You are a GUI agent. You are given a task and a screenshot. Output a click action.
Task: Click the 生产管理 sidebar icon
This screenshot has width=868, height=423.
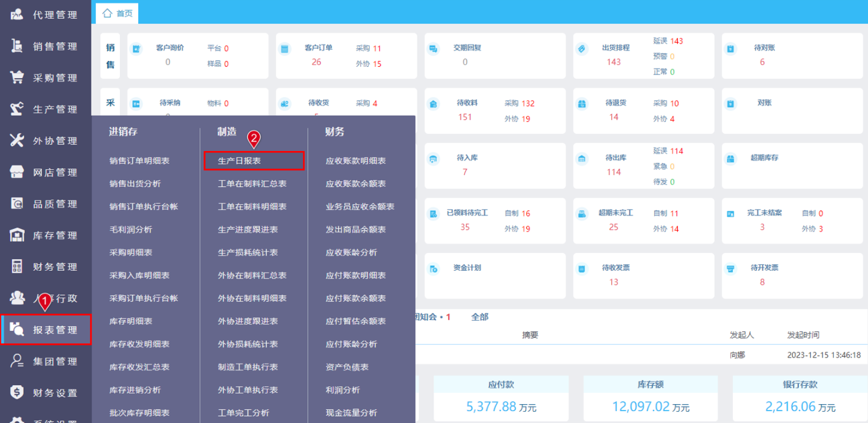[x=17, y=109]
